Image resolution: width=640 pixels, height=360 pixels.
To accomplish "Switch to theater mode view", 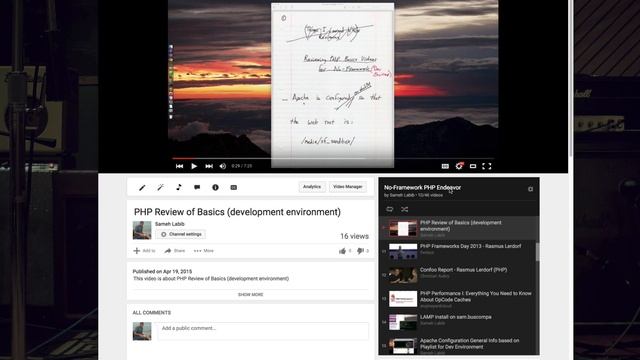I will [x=473, y=166].
